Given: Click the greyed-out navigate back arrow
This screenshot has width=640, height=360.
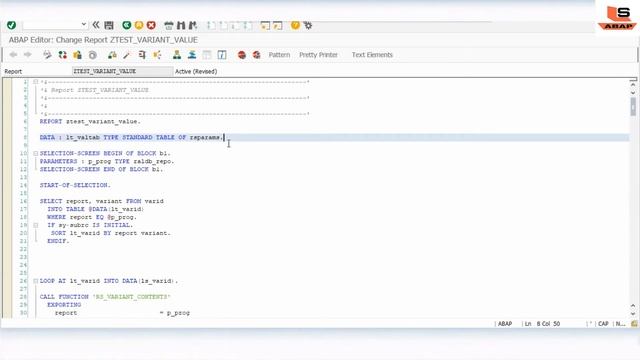Looking at the screenshot, I should tap(13, 55).
